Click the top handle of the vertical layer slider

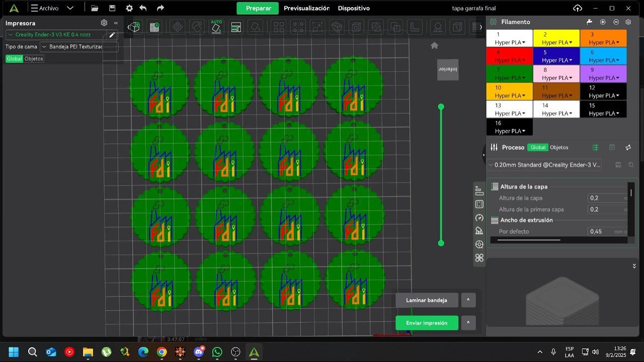[x=441, y=107]
